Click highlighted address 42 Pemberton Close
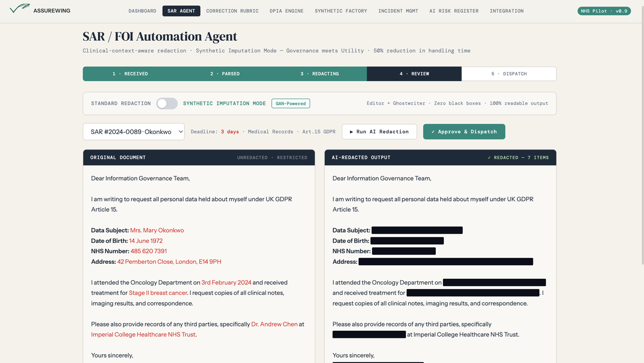Screen dimensions: 644x363 tap(169, 262)
